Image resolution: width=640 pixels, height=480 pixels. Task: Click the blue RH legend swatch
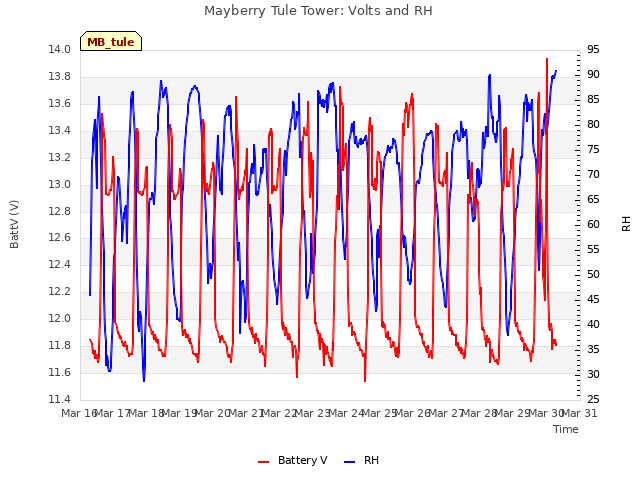(350, 462)
